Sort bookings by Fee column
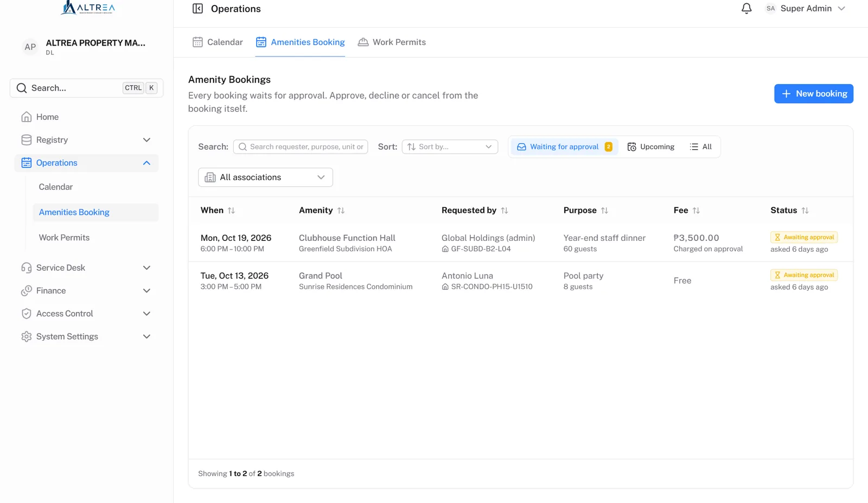868x503 pixels. point(687,211)
